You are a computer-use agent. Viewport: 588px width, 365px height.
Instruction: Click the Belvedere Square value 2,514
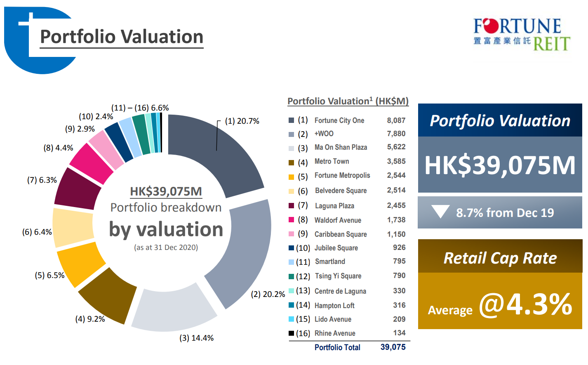coord(396,190)
